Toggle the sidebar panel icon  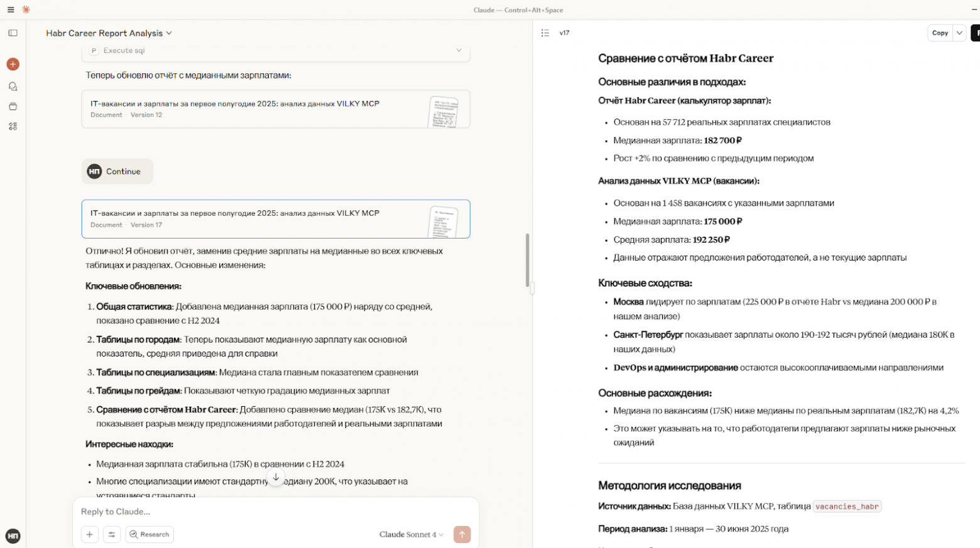coord(13,33)
